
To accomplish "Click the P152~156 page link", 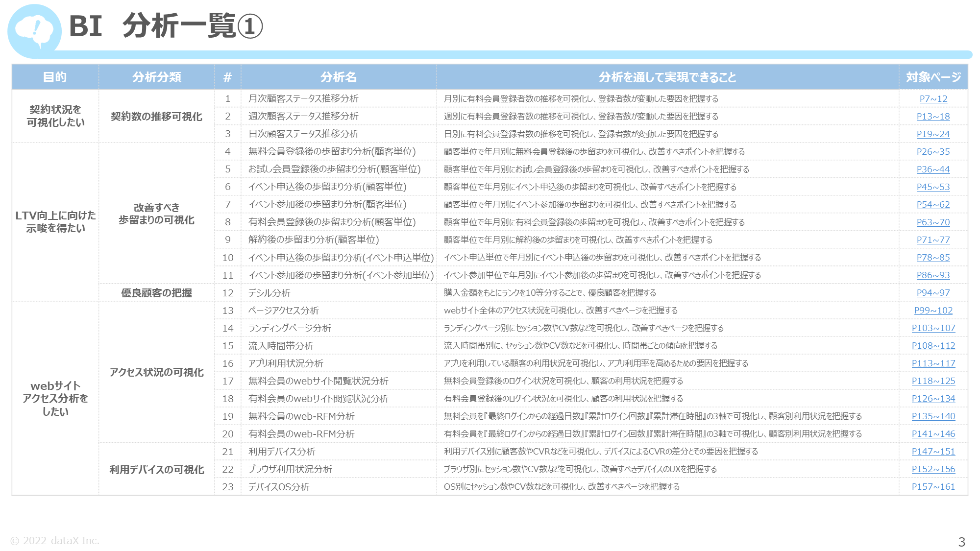I will coord(933,469).
